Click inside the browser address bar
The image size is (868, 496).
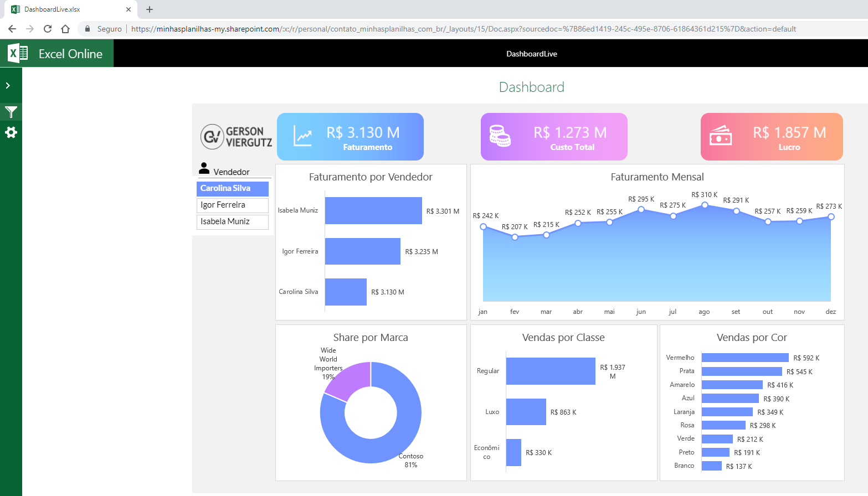tap(388, 28)
